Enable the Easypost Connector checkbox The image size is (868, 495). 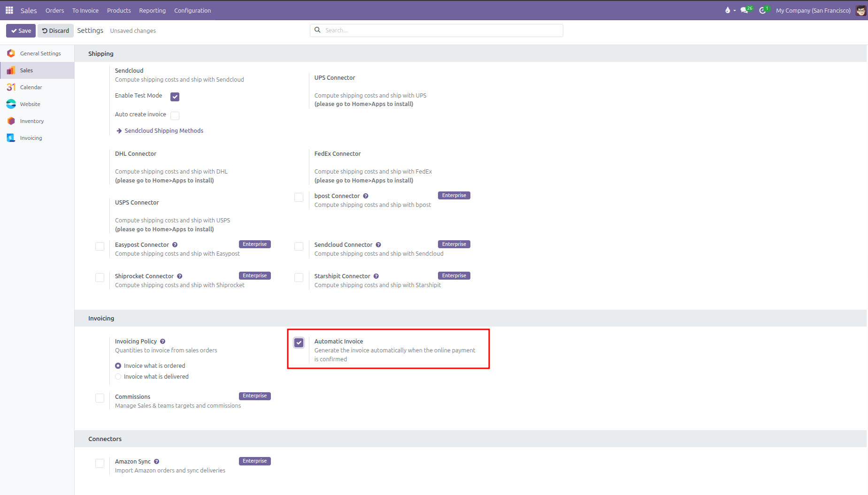click(x=100, y=246)
